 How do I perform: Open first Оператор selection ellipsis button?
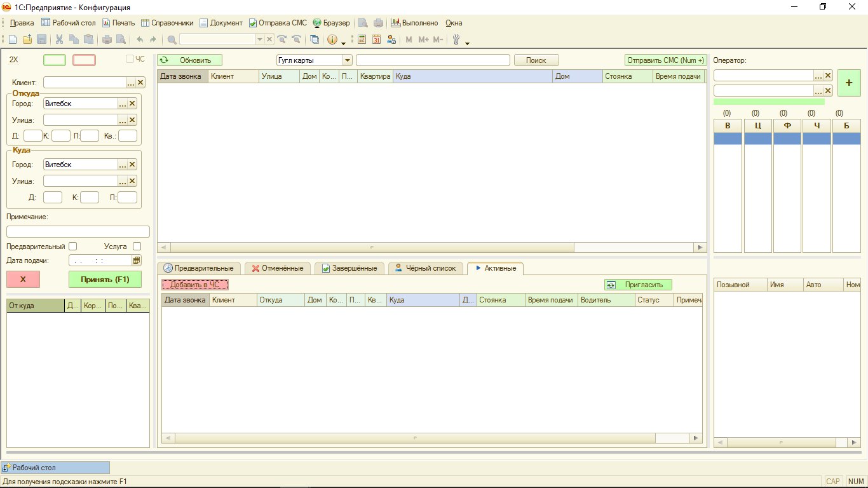pyautogui.click(x=818, y=76)
